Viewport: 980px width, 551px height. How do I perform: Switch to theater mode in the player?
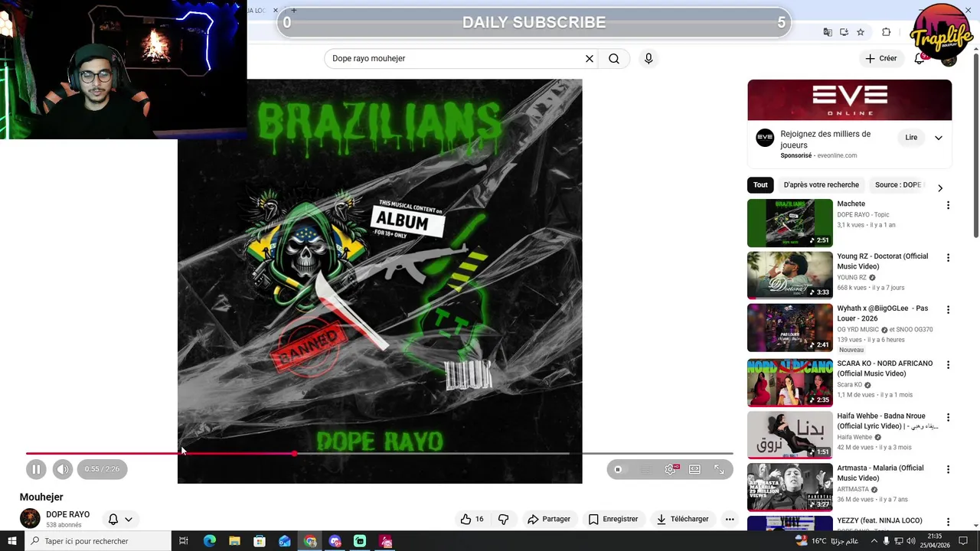pos(694,469)
